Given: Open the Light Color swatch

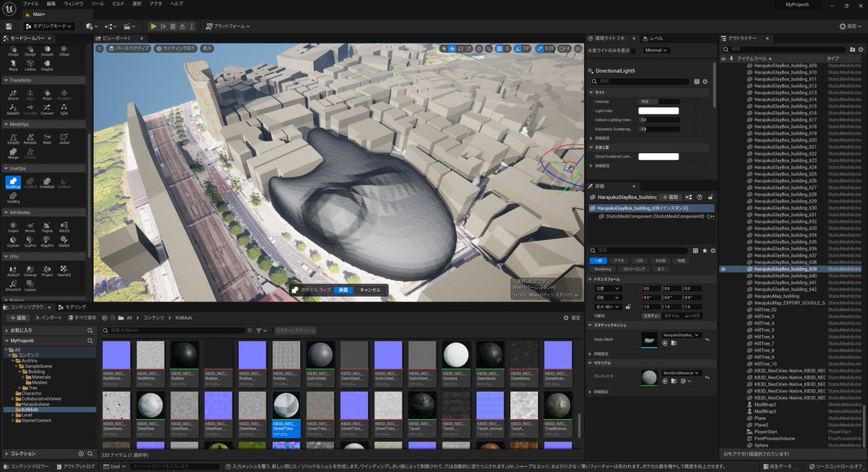Looking at the screenshot, I should coord(658,111).
